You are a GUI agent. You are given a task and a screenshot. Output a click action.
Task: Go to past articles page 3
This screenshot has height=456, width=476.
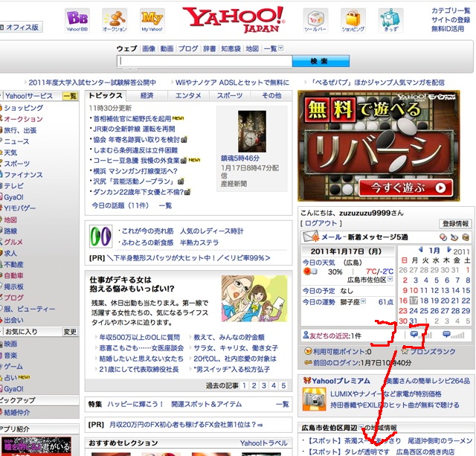pos(264,385)
